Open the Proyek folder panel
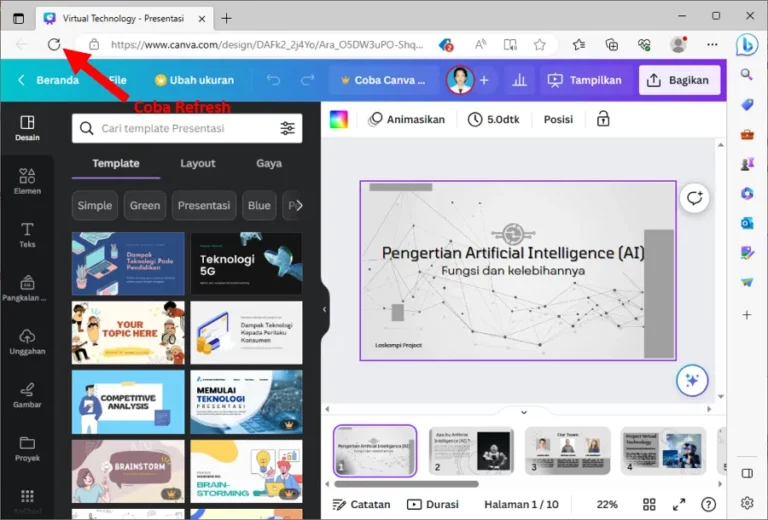The width and height of the screenshot is (768, 520). pos(27,449)
